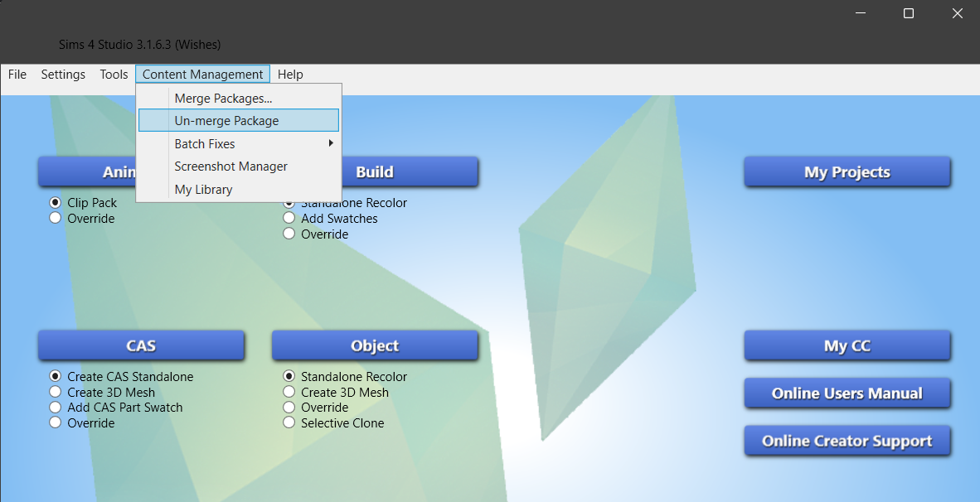
Task: Click the Object button
Action: point(375,345)
